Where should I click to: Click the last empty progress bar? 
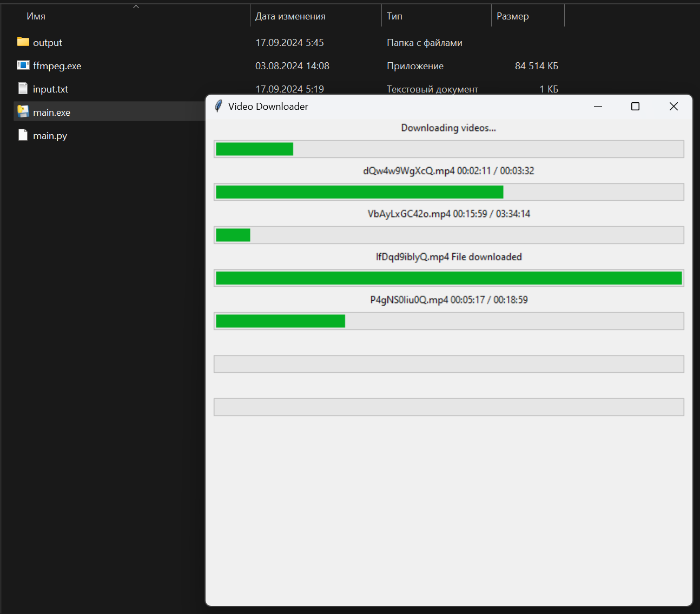coord(449,407)
